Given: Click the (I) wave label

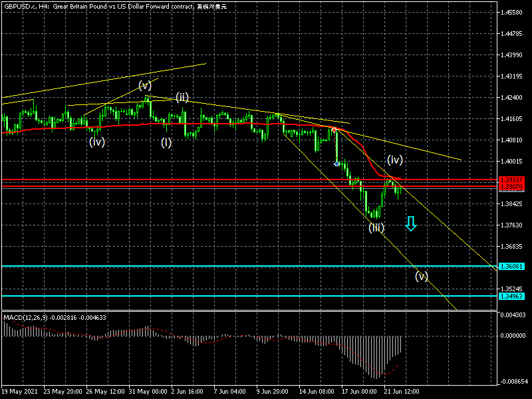Looking at the screenshot, I should click(166, 142).
